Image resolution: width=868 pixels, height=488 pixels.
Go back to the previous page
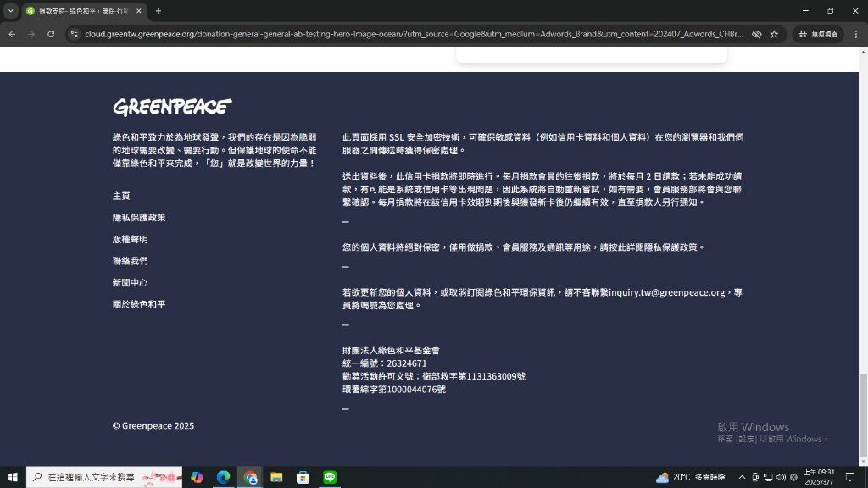click(12, 34)
